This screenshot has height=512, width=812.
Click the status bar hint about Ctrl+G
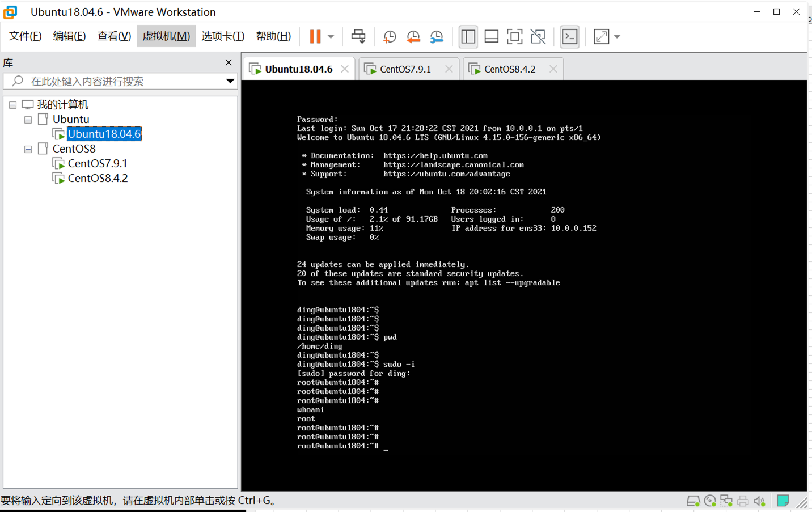(x=139, y=501)
